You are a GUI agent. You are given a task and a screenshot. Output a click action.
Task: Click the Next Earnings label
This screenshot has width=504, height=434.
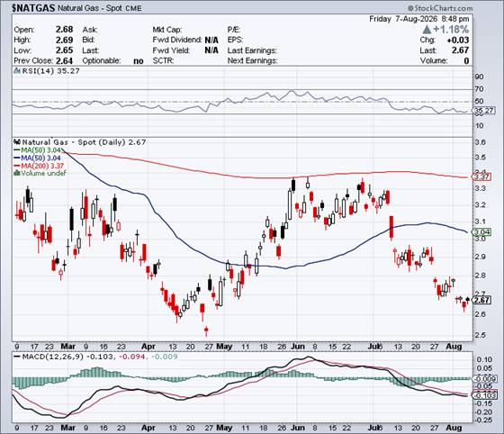(x=252, y=60)
